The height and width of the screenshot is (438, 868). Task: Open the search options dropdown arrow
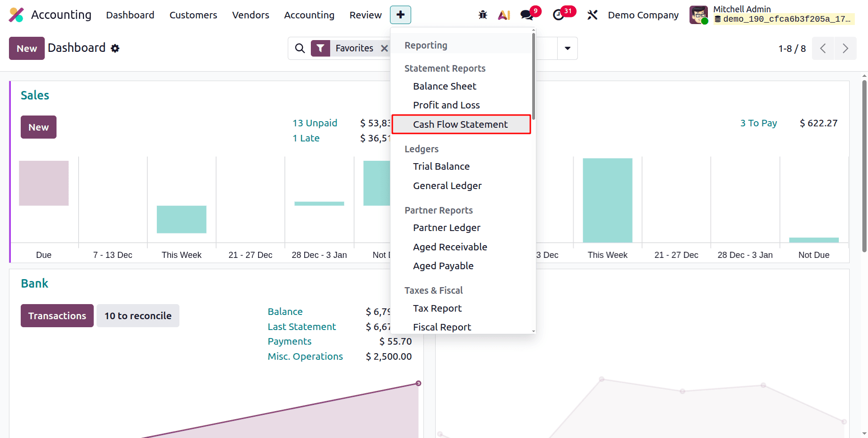coord(568,48)
